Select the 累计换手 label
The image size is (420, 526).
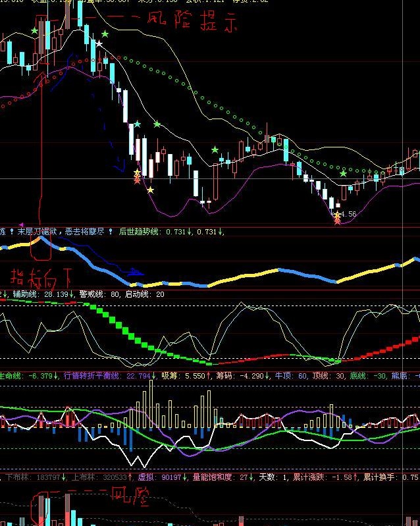coord(379,477)
